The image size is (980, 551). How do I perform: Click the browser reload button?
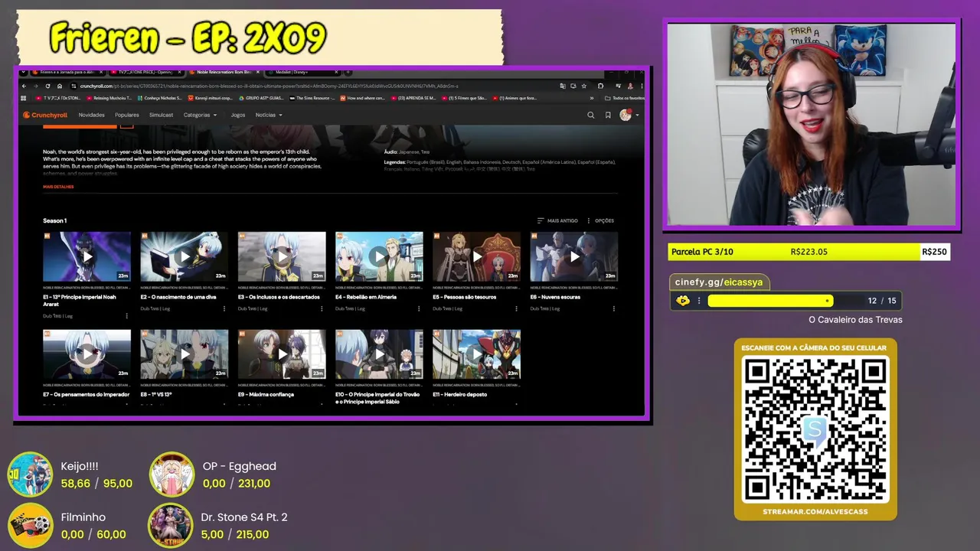[x=47, y=86]
